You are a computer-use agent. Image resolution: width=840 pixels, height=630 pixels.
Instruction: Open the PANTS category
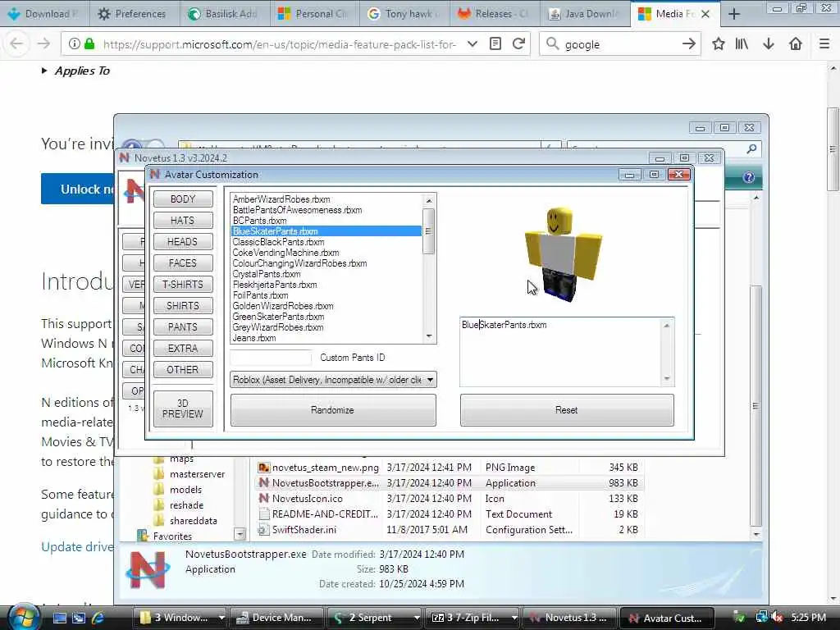[x=183, y=326]
